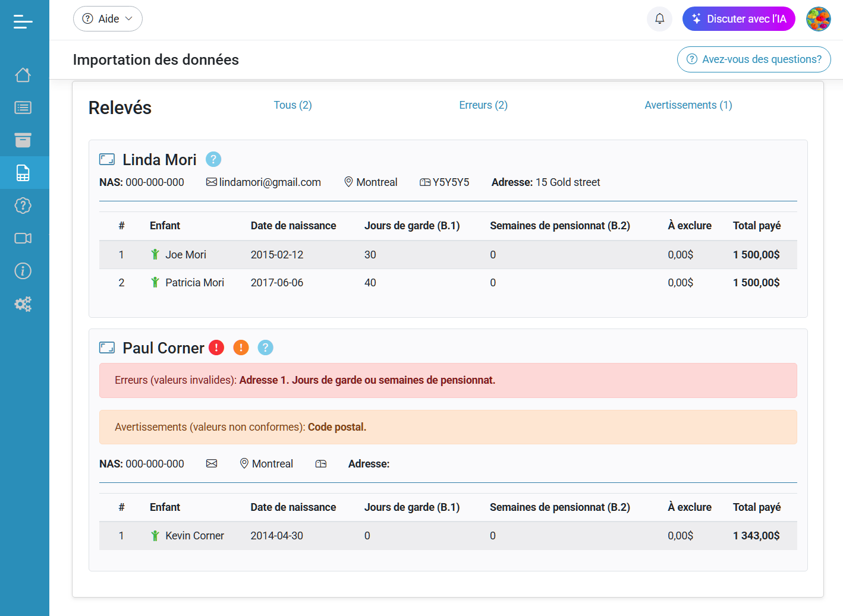Viewport: 843px width, 616px height.
Task: Click the highlighted data import sidebar icon
Action: [23, 173]
